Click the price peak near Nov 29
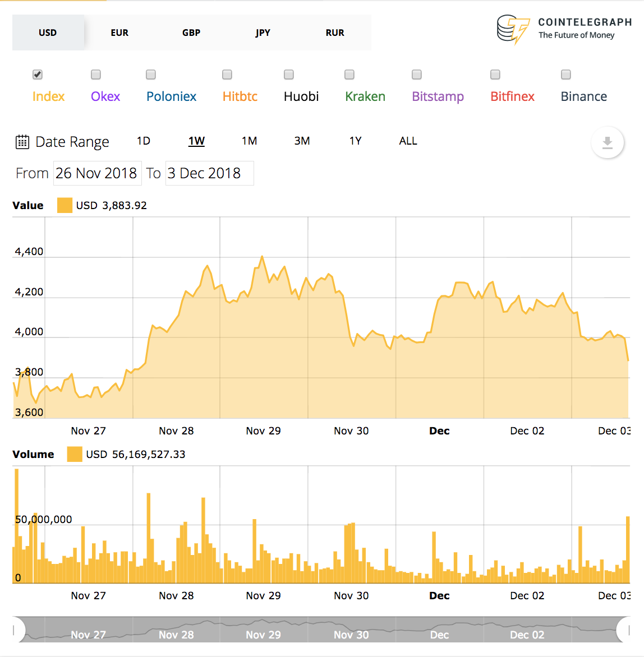The image size is (644, 657). [x=263, y=256]
